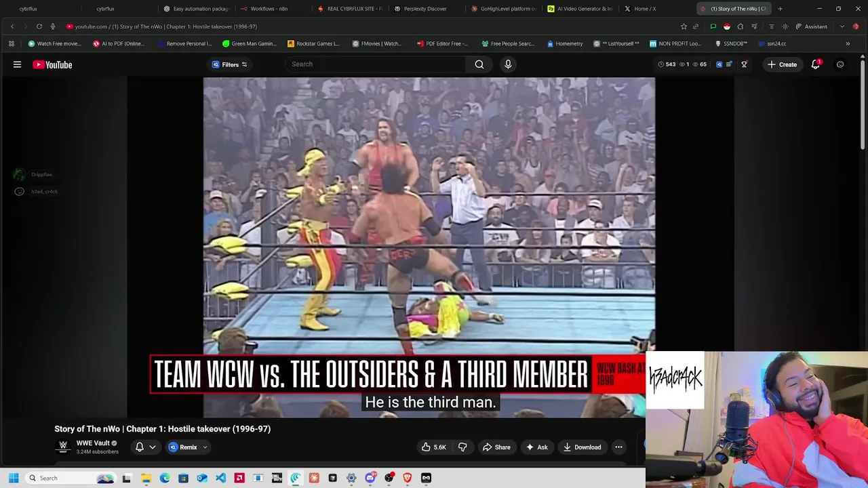Switch to the Perplexity Discover tab
The width and height of the screenshot is (868, 488).
[x=425, y=9]
